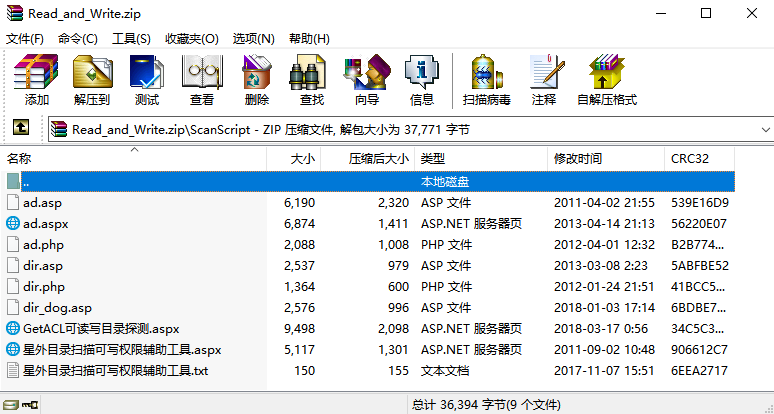Click the 解压到 (Extract to) toolbar icon
The image size is (774, 414).
pyautogui.click(x=92, y=72)
